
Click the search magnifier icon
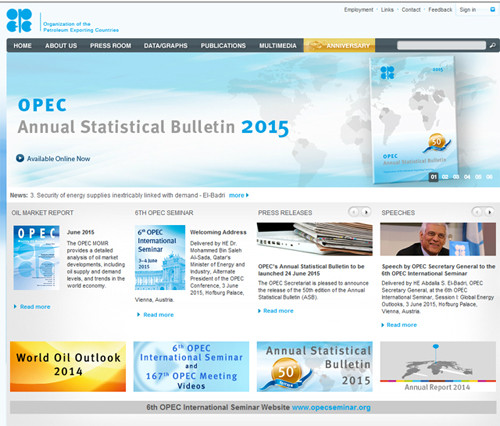[492, 45]
